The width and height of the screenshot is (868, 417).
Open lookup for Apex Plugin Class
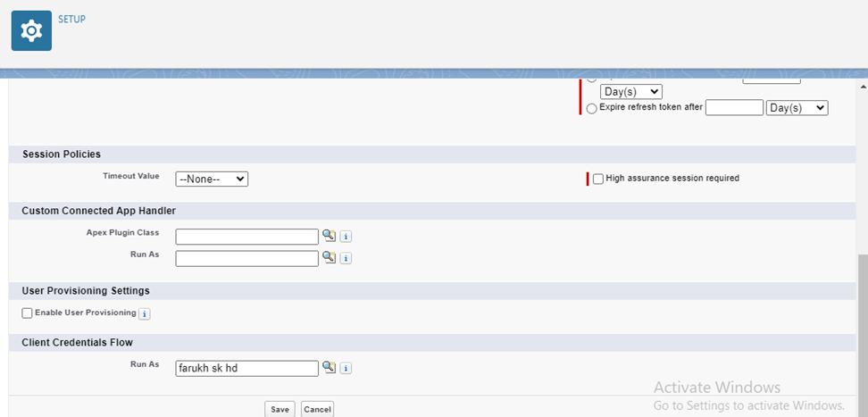tap(329, 236)
